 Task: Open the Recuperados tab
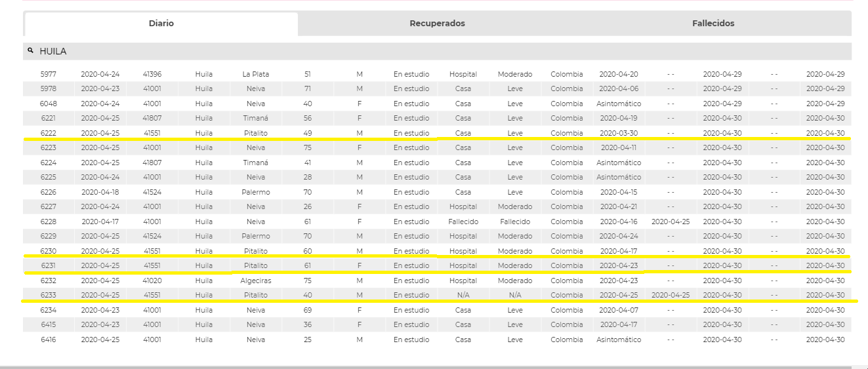click(x=437, y=24)
